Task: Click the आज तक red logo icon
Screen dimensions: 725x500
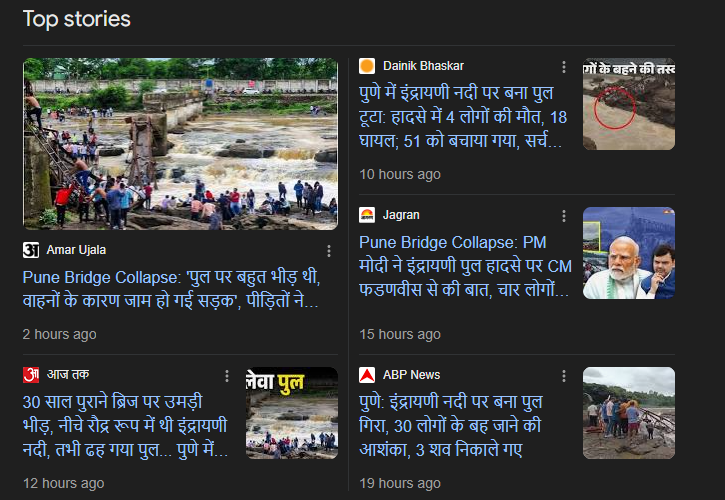Action: [x=31, y=375]
